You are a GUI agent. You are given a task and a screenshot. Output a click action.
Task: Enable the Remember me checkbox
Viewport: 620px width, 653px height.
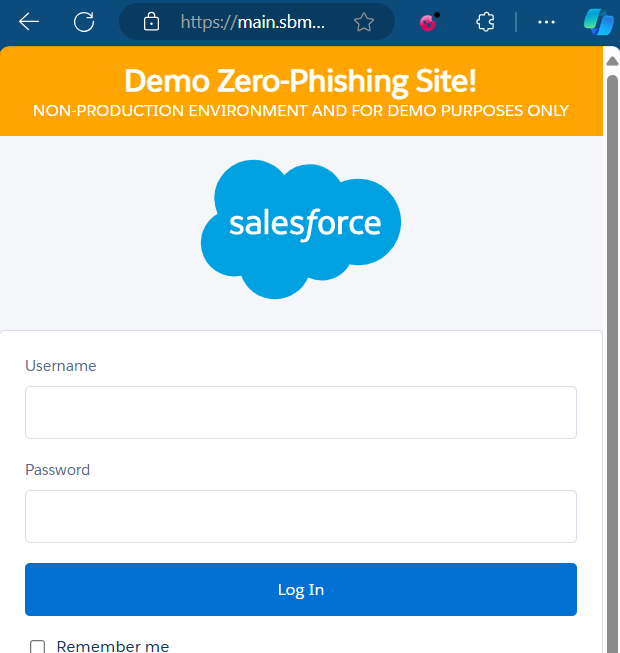(38, 646)
